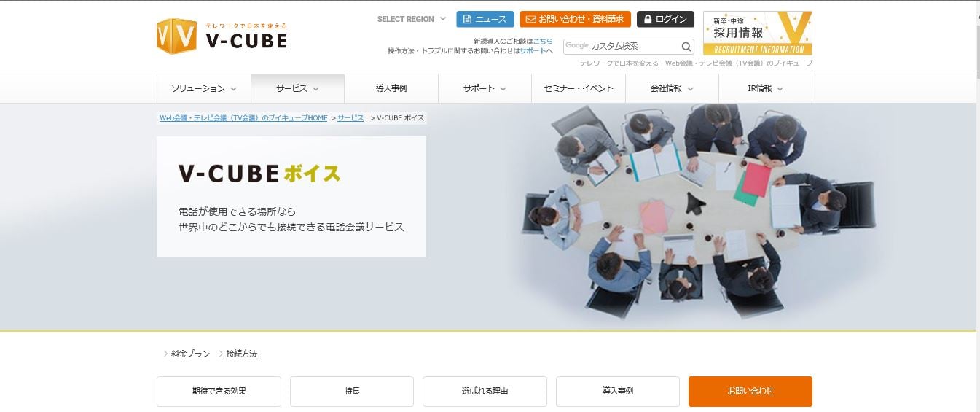Expand the サポート menu
This screenshot has height=412, width=980.
(485, 88)
